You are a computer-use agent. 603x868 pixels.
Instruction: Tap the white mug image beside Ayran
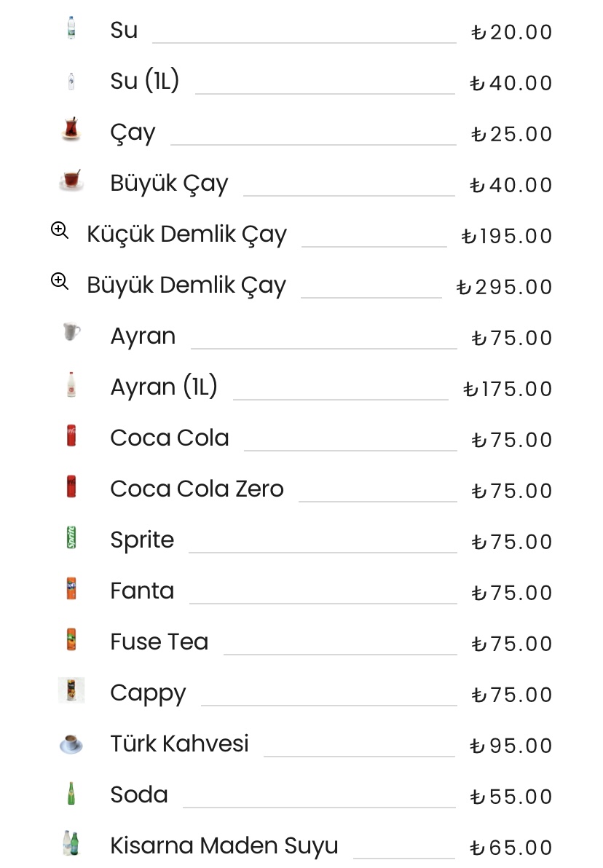[x=71, y=332]
